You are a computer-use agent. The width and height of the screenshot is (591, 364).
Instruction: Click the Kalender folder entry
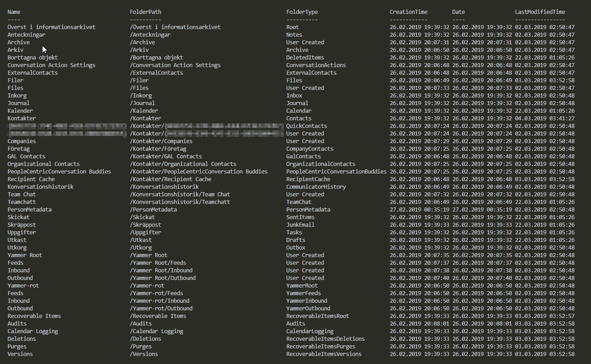(x=20, y=110)
